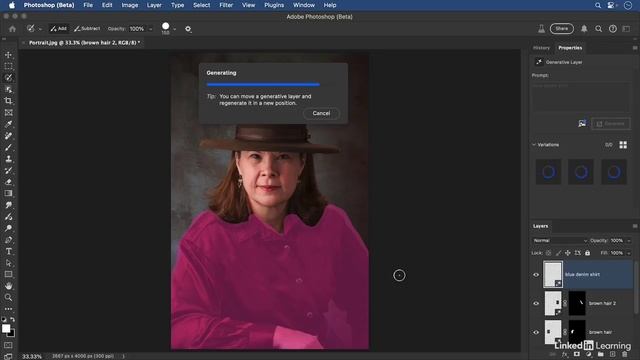Toggle lock all padlock
This screenshot has width=640, height=360.
tap(587, 253)
